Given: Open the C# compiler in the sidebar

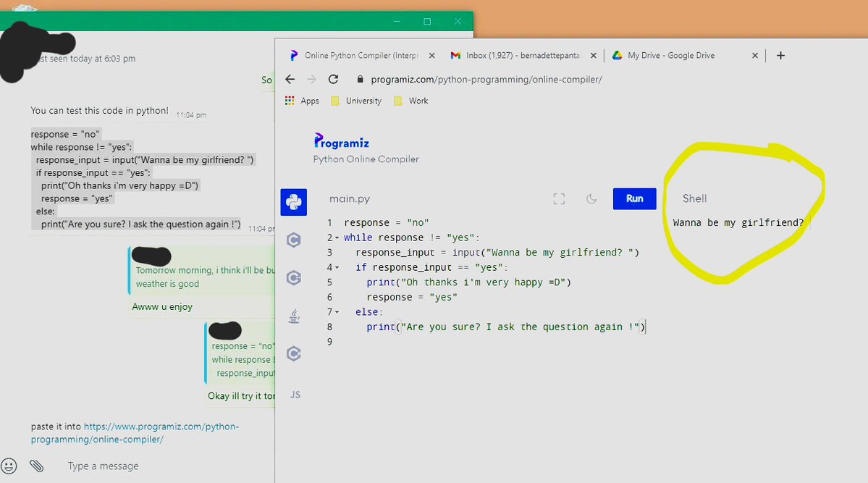Looking at the screenshot, I should (x=293, y=353).
